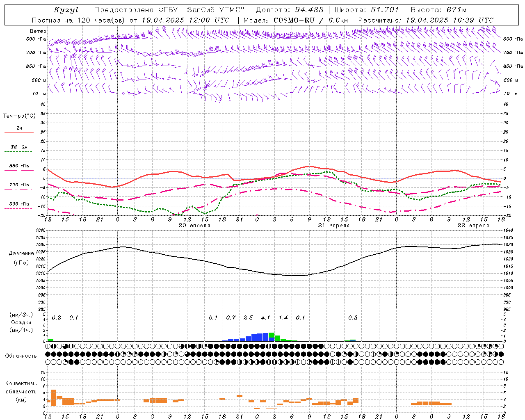This screenshot has width=525, height=420.
Task: Click the "Td 2м" dew point legend entry
Action: (19, 147)
